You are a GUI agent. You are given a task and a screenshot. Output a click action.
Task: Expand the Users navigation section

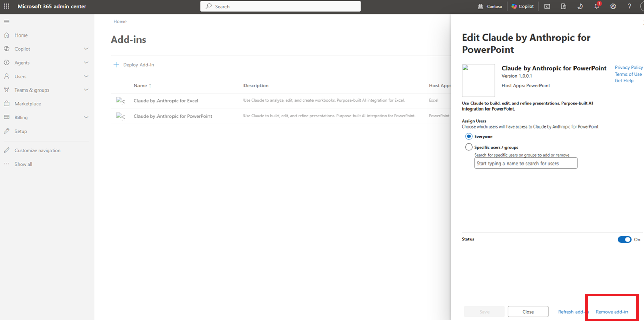(x=86, y=76)
